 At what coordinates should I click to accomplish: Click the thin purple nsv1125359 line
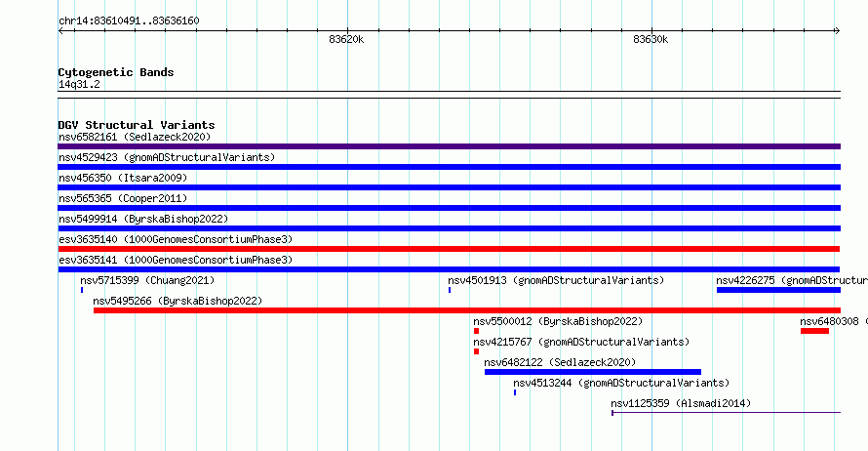(726, 413)
